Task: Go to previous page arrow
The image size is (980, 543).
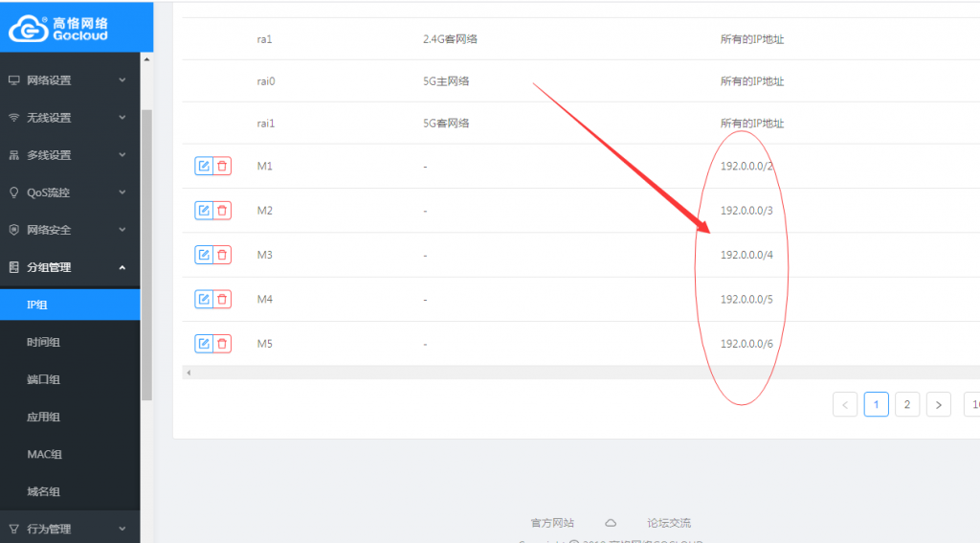Action: tap(845, 405)
